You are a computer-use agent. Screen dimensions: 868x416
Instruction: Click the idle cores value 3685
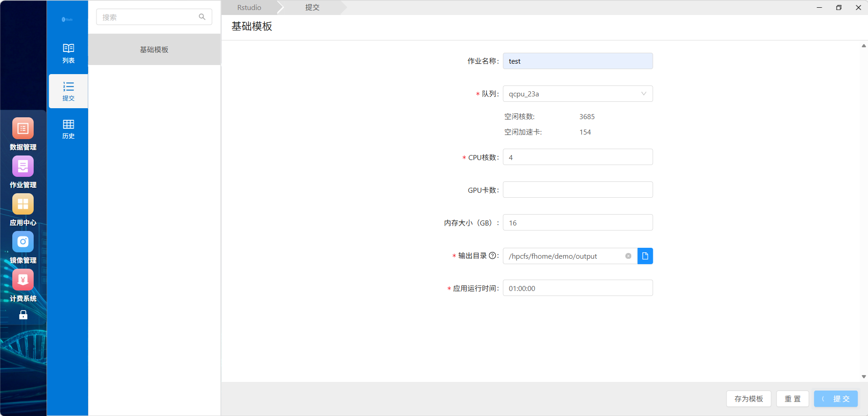point(587,117)
